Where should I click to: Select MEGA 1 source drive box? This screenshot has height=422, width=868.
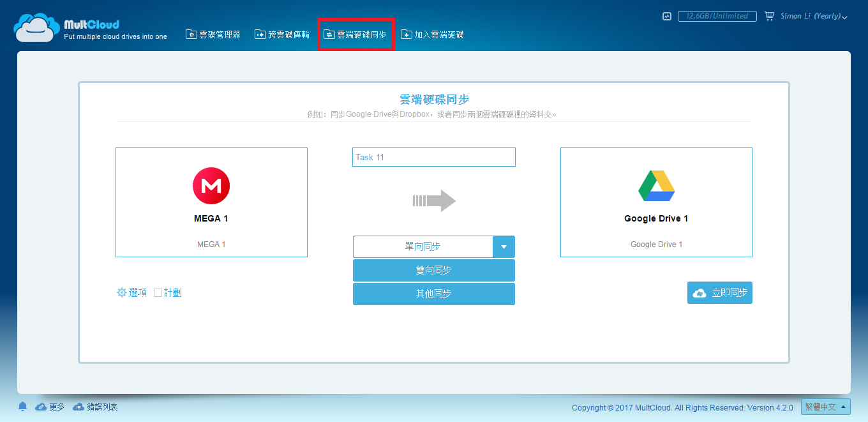(x=211, y=202)
